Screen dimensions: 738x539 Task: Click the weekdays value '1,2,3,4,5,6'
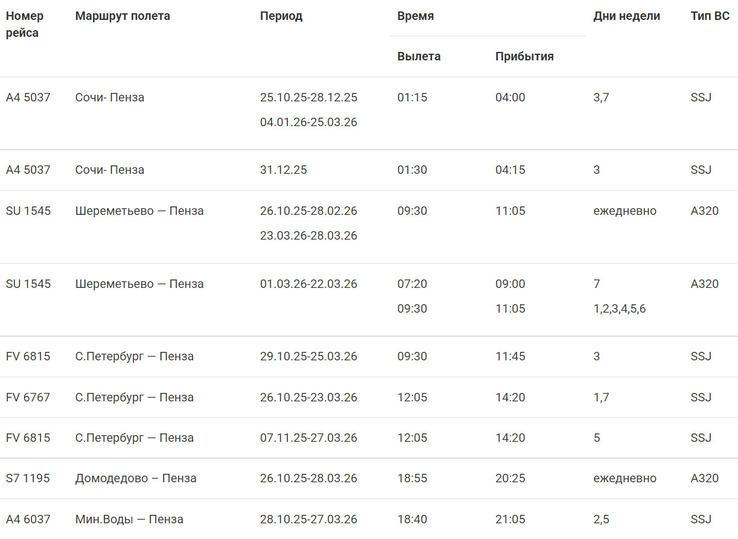[x=619, y=309]
